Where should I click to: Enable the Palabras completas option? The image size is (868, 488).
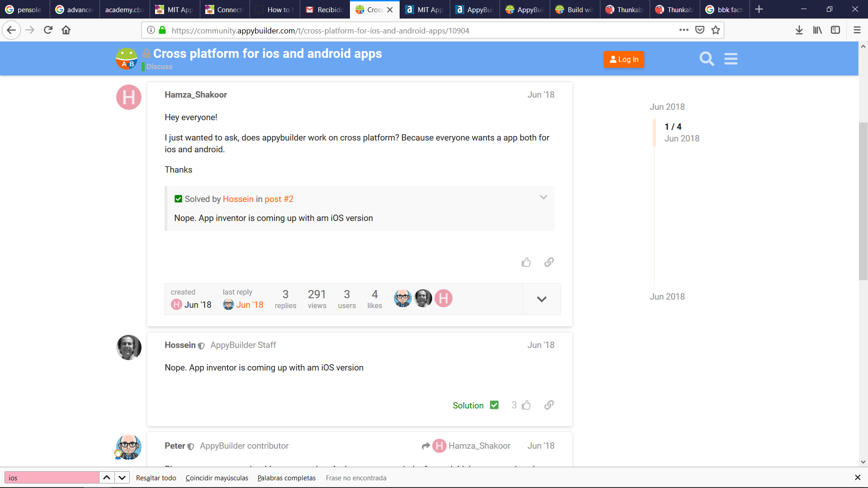coord(286,478)
